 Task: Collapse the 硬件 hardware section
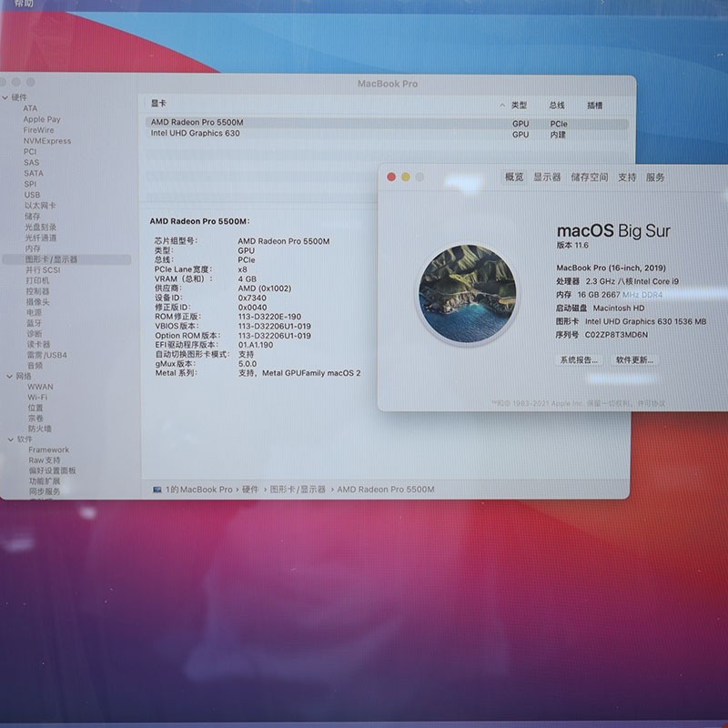point(5,97)
